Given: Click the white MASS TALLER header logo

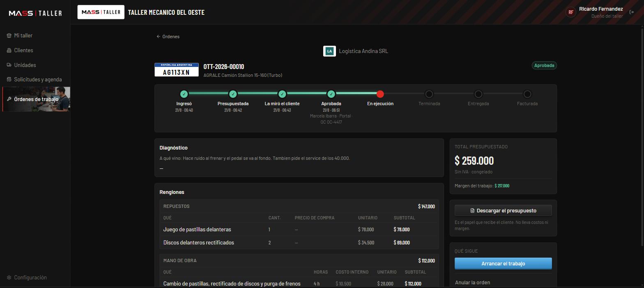Looking at the screenshot, I should tap(101, 12).
